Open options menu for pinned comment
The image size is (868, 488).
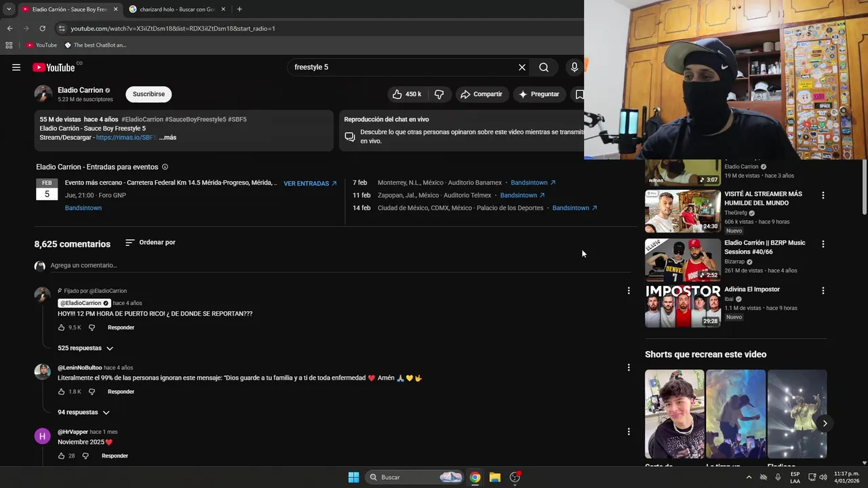pyautogui.click(x=629, y=291)
